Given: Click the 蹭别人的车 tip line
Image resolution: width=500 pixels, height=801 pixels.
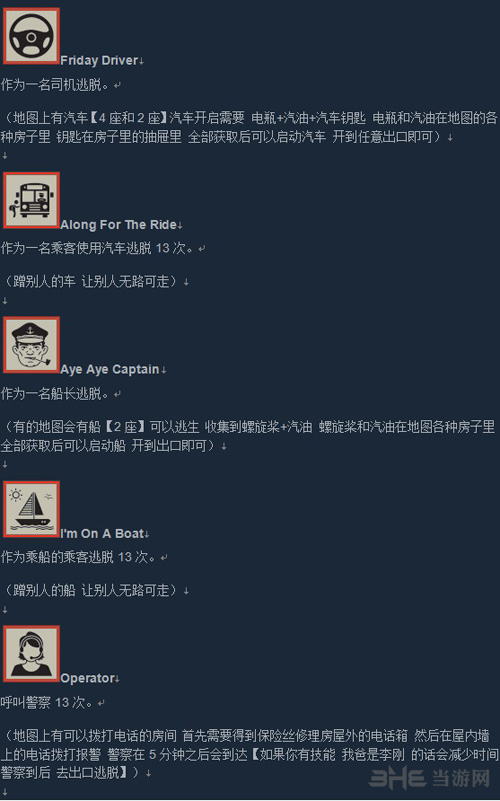Looking at the screenshot, I should (91, 281).
